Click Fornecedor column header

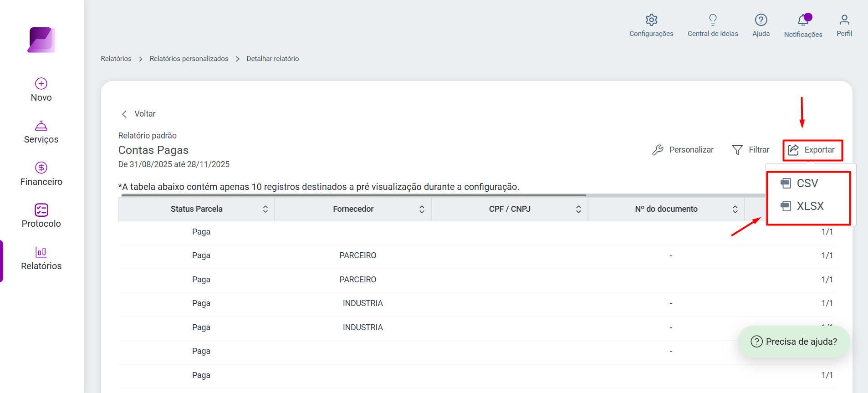[353, 209]
